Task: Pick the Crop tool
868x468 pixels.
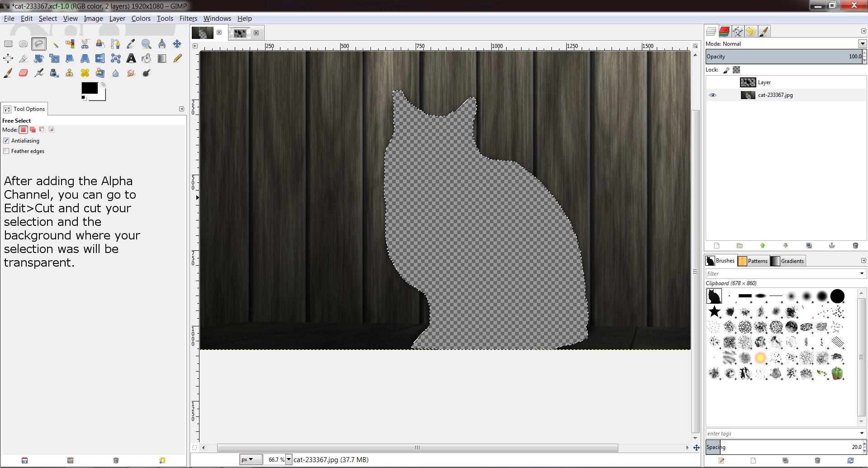Action: [x=23, y=58]
